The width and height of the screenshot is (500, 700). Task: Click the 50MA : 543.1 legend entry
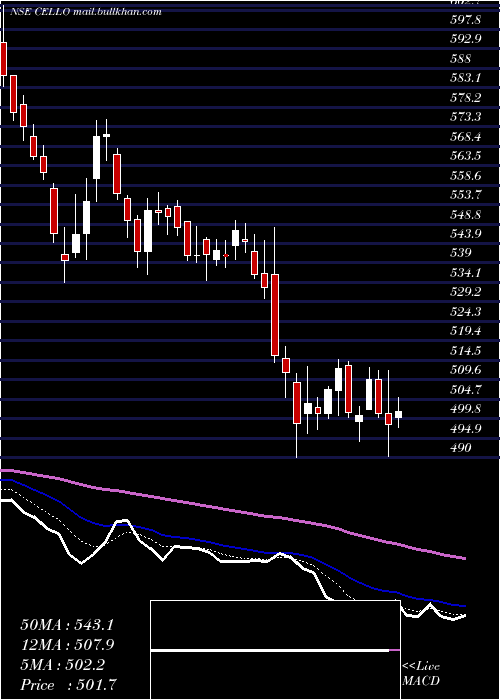(x=67, y=625)
